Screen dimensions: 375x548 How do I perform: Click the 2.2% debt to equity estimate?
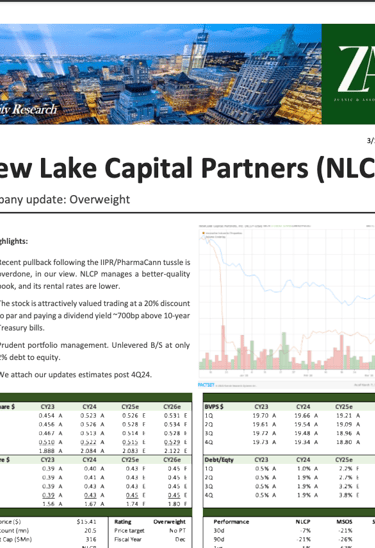pos(345,469)
